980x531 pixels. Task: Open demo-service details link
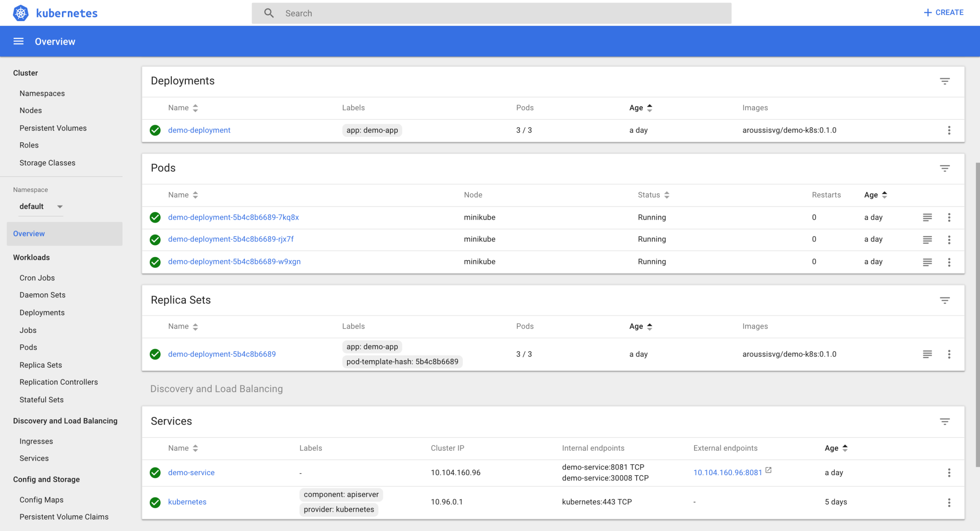tap(191, 473)
